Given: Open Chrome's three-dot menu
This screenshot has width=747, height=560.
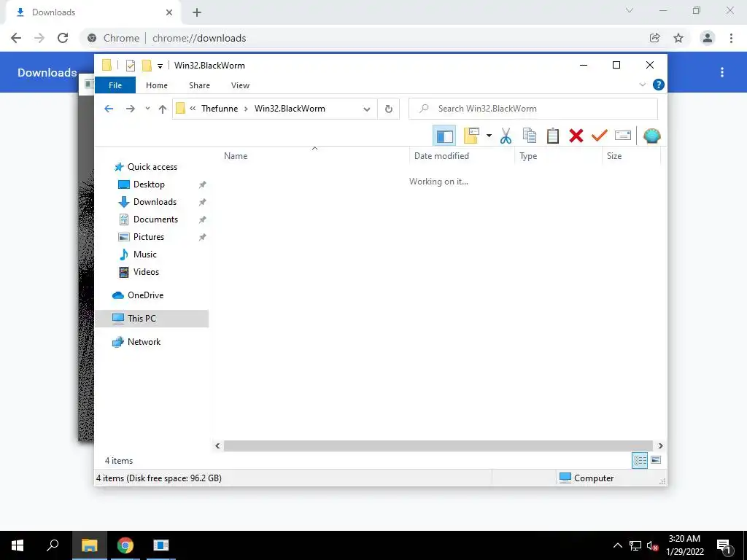Looking at the screenshot, I should [731, 38].
